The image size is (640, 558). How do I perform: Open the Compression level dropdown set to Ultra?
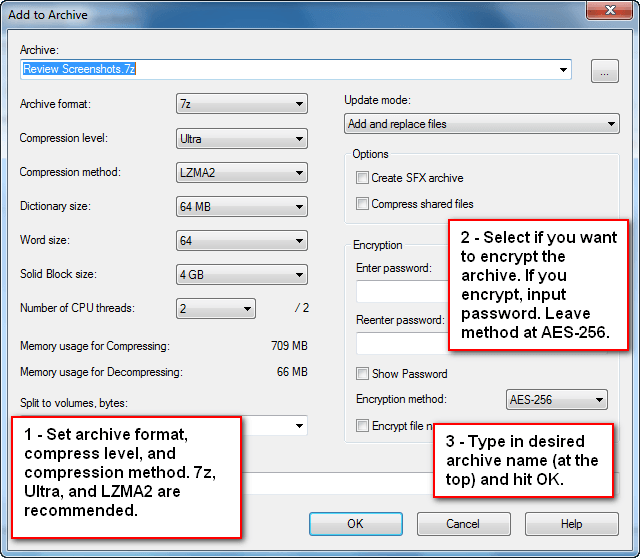(242, 139)
